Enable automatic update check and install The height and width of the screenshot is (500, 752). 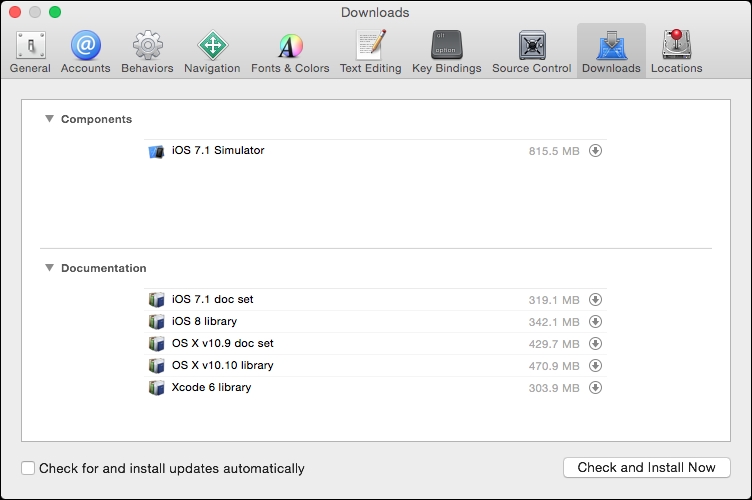click(x=28, y=468)
